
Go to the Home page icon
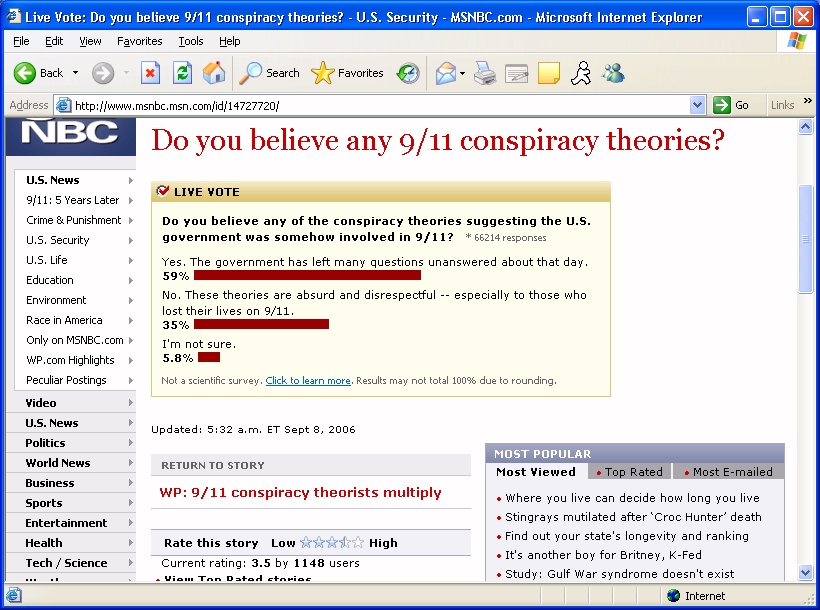click(214, 73)
